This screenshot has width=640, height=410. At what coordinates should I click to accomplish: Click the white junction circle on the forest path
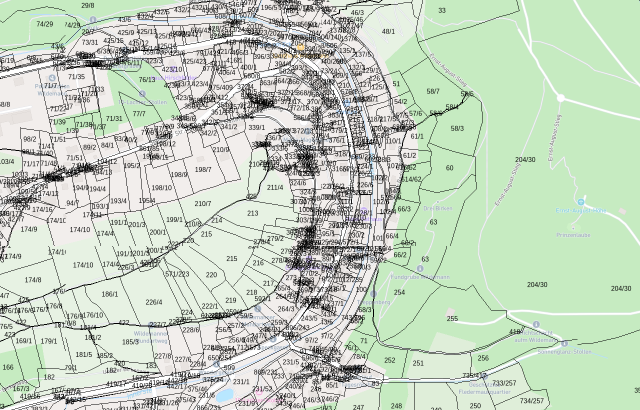pos(561,98)
